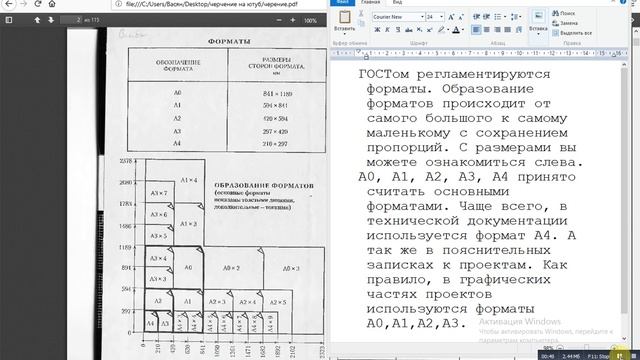This screenshot has height=360, width=640.
Task: Toggle strikethrough formatting
Action: 409,30
